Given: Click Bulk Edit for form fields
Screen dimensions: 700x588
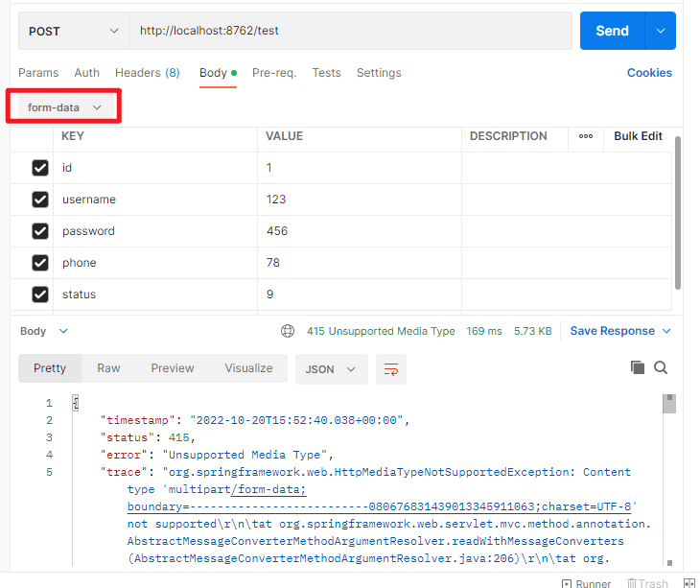Looking at the screenshot, I should [x=638, y=136].
